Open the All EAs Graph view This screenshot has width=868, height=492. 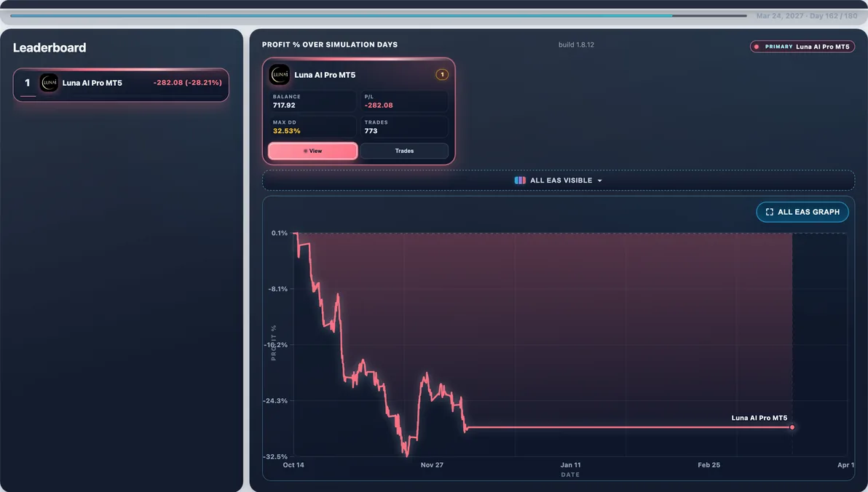(802, 212)
